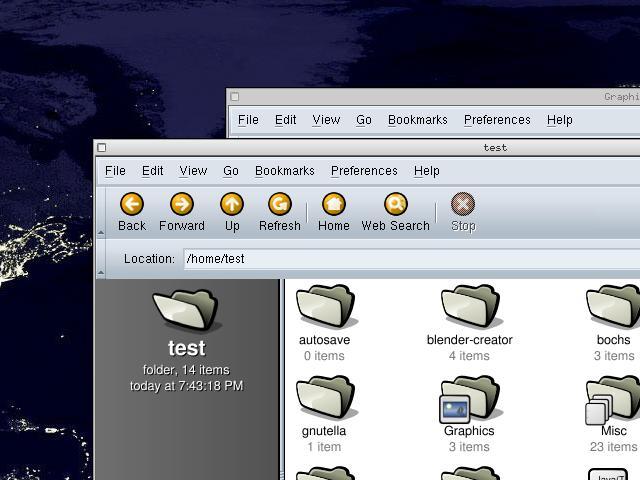Open View menu in test window
640x480 pixels.
[193, 171]
